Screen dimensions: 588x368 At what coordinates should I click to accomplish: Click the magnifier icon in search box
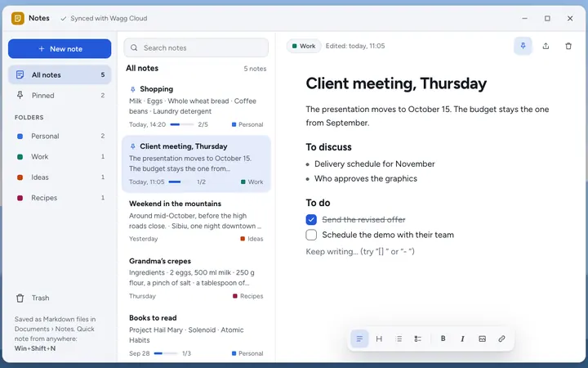click(134, 47)
